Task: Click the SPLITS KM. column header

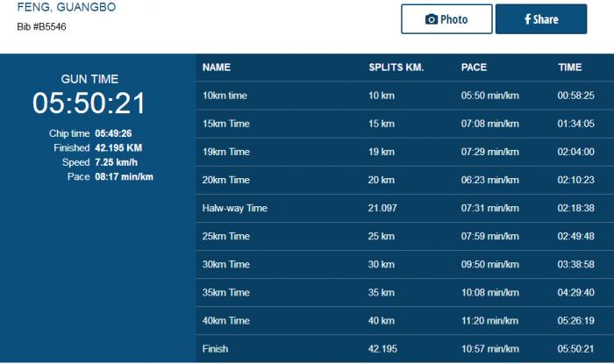Action: 396,68
